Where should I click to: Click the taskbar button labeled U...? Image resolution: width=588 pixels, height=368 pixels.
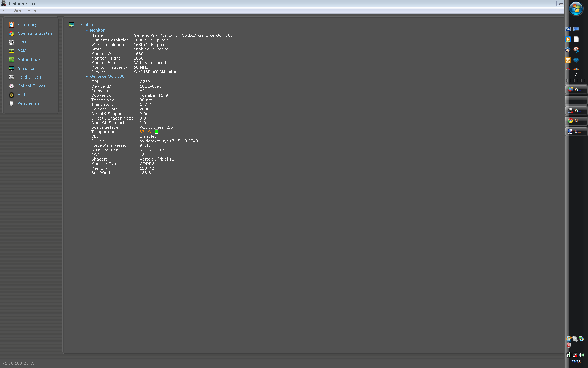[x=576, y=131]
